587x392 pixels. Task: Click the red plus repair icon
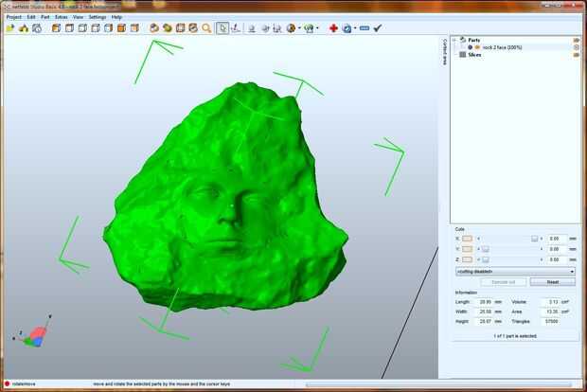[x=333, y=28]
